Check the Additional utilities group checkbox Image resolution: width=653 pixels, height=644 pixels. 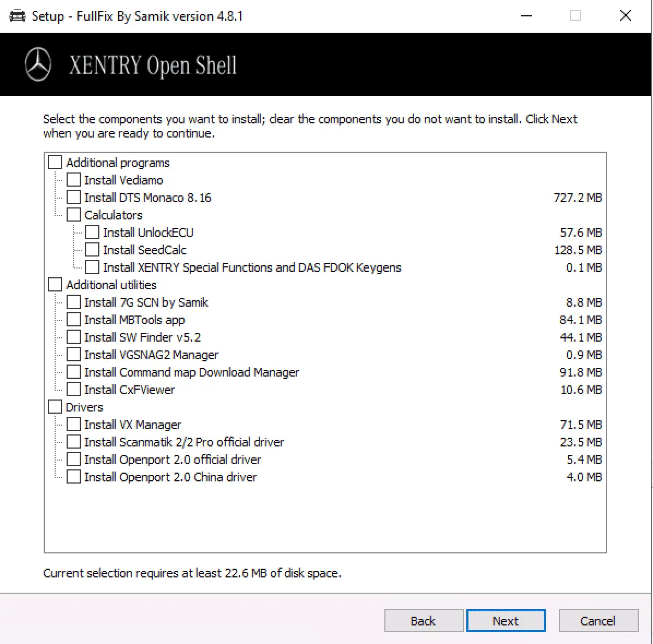(55, 285)
